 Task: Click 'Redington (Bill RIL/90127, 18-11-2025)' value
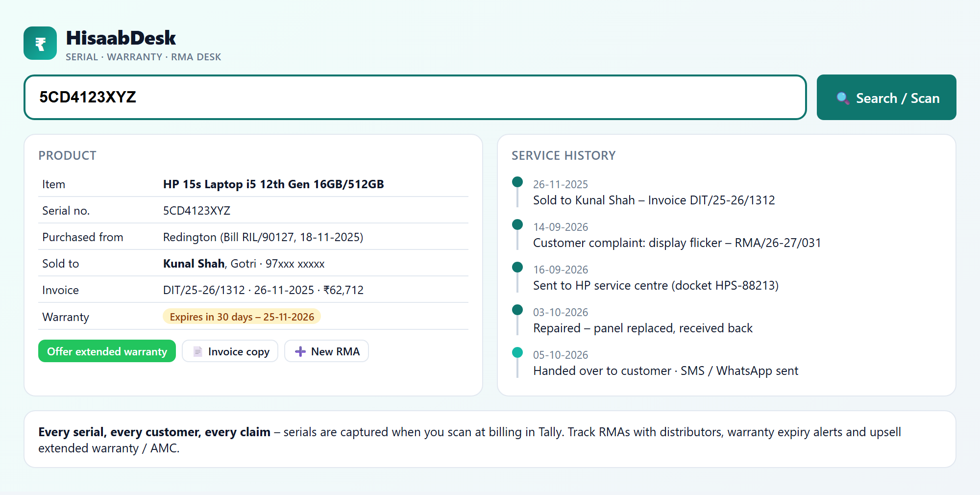click(263, 237)
